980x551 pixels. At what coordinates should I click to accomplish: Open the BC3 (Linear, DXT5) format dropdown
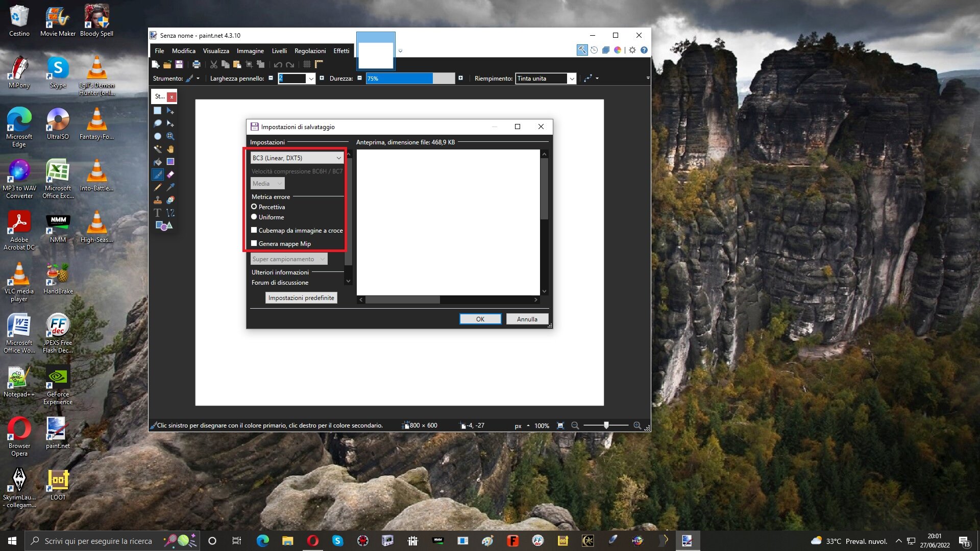tap(297, 158)
